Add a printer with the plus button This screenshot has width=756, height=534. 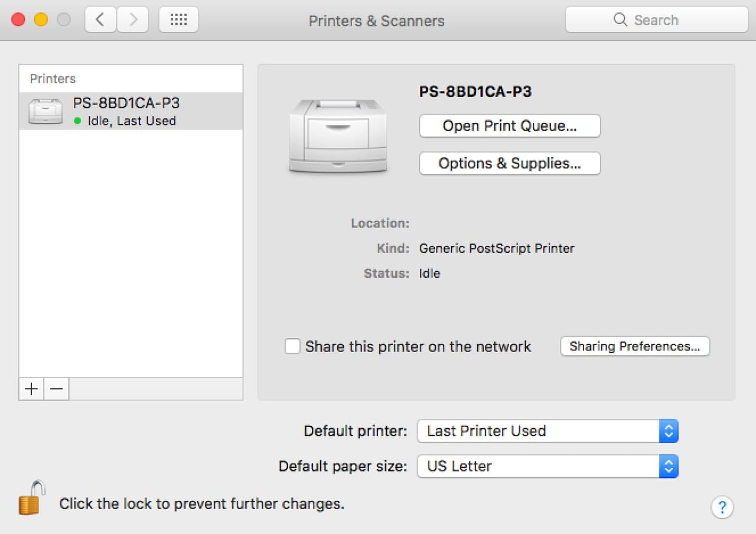click(x=31, y=389)
